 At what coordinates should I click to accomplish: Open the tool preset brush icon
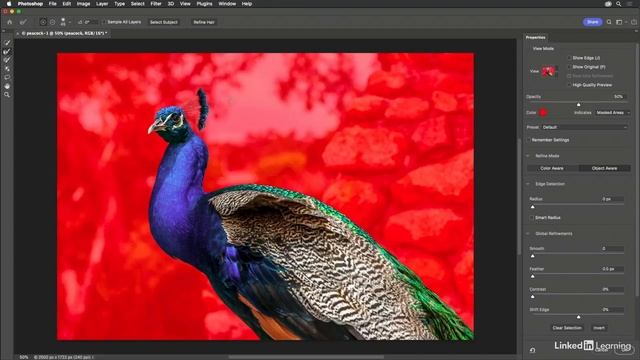pyautogui.click(x=23, y=22)
